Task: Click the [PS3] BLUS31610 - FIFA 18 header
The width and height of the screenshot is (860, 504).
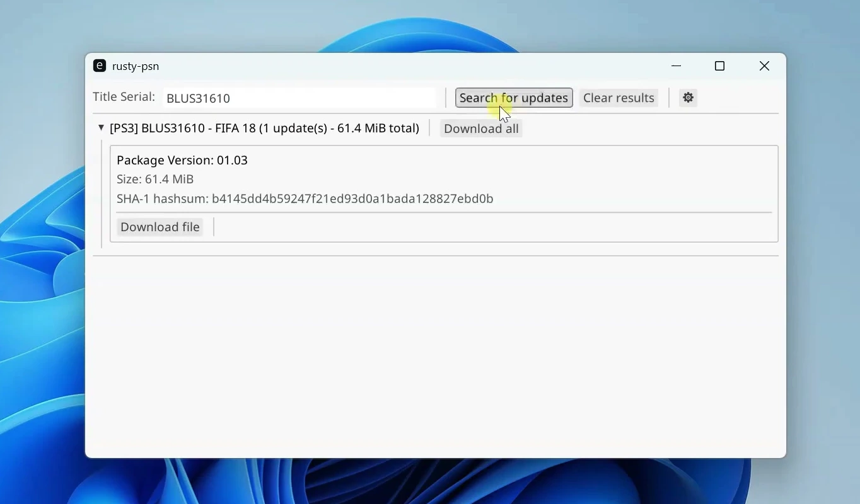Action: pos(264,128)
